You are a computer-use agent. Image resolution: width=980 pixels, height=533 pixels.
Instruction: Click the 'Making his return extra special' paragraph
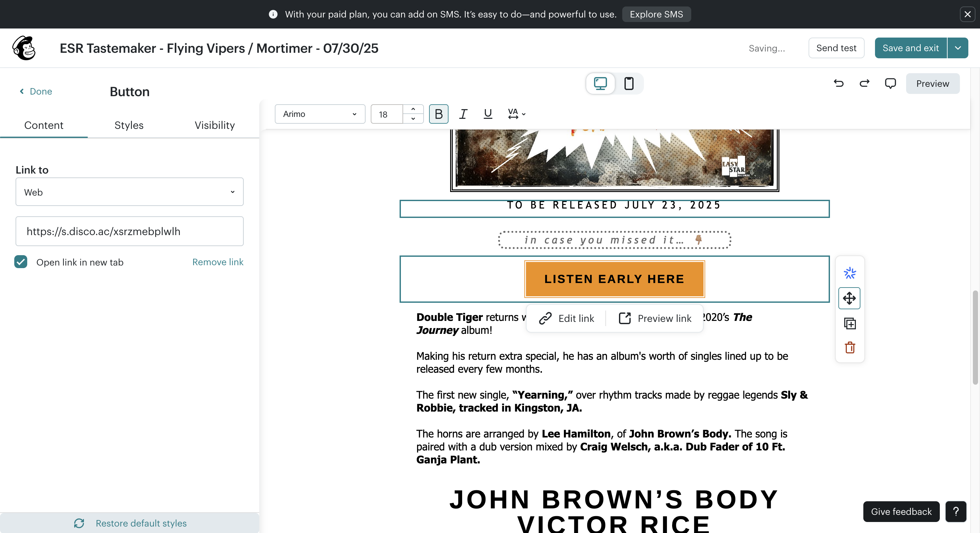pyautogui.click(x=602, y=362)
